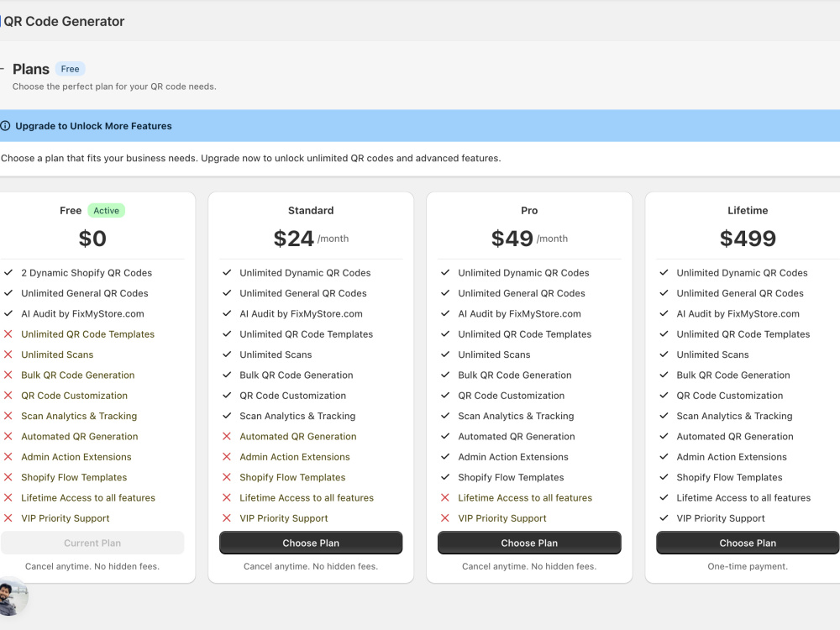Screen dimensions: 840x630
Task: Click the $24 /month price text
Action: pos(311,239)
